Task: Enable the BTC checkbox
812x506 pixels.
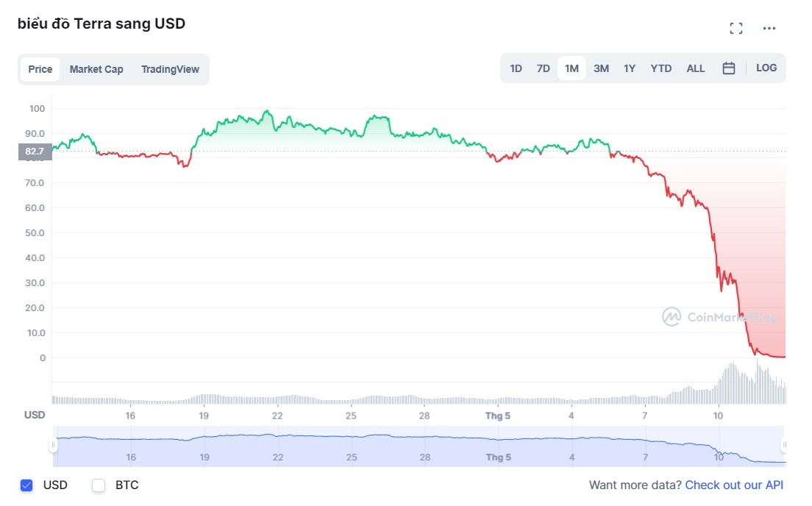Action: point(99,485)
